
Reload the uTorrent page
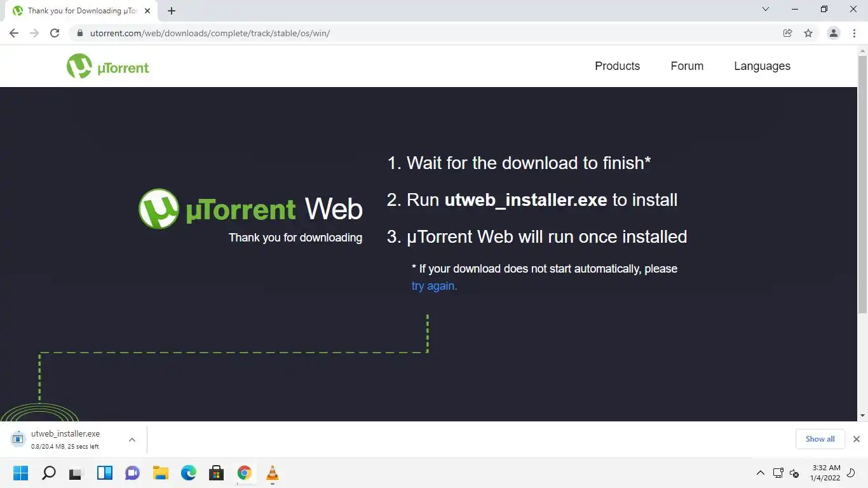point(55,33)
